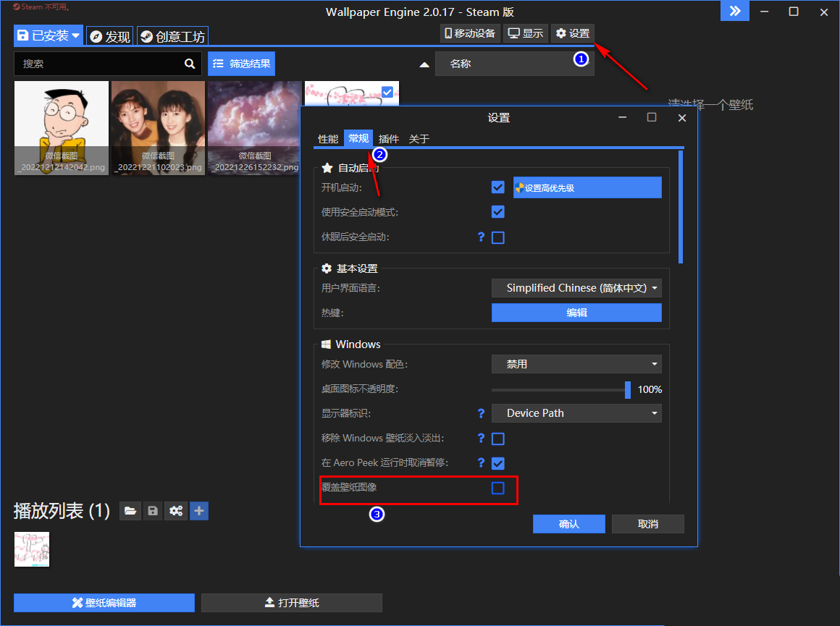Select wallpaper 微信截图_20221212142042.png

pos(62,128)
